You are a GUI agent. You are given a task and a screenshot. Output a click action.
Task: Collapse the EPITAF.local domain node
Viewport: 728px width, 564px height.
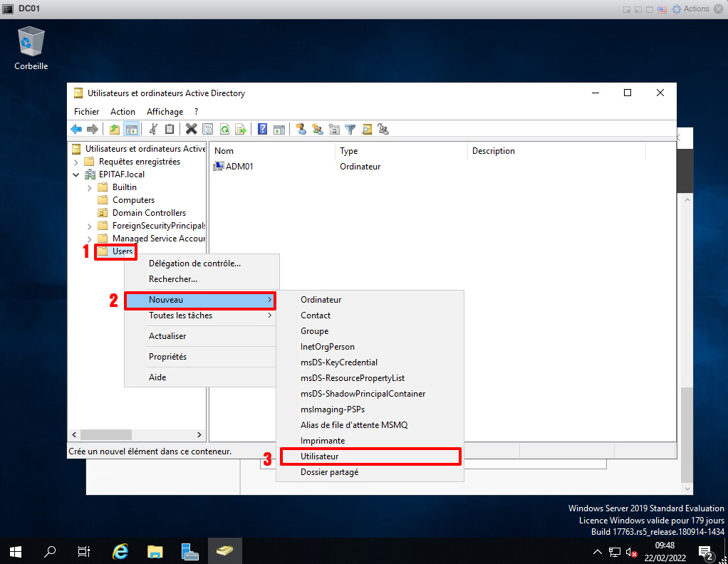click(76, 174)
